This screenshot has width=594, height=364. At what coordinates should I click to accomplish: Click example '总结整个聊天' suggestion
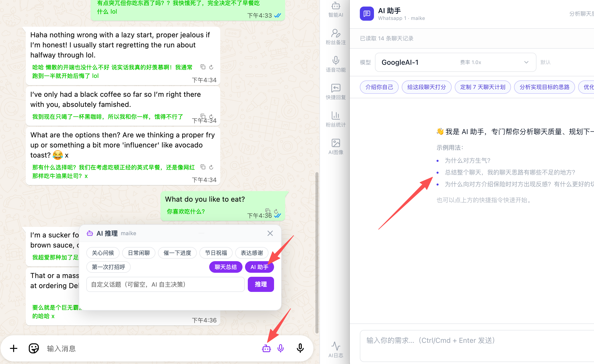[x=510, y=172]
